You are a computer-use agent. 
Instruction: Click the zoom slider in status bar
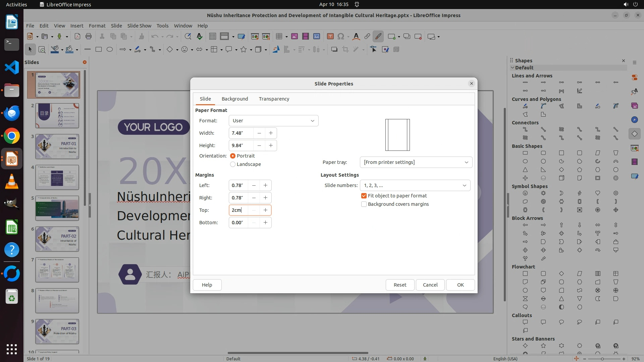click(x=602, y=359)
